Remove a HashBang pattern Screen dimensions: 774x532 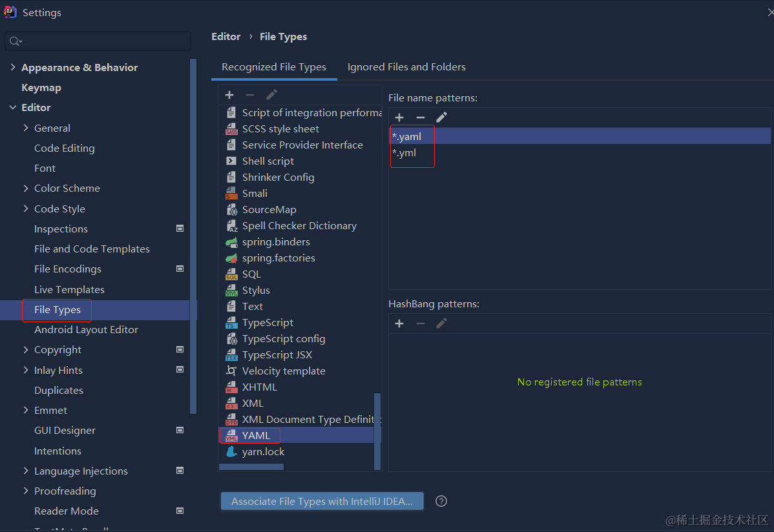point(421,323)
